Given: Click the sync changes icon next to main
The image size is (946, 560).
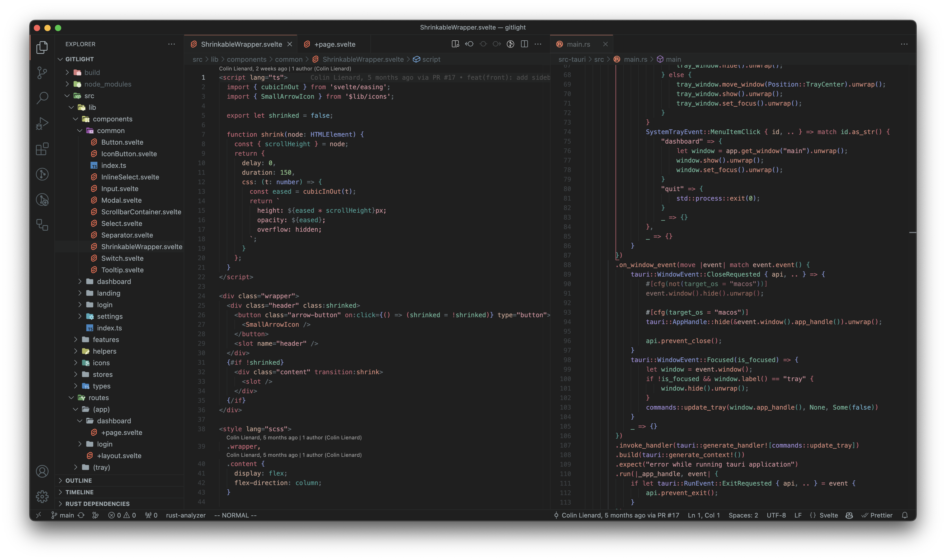Looking at the screenshot, I should pos(81,515).
